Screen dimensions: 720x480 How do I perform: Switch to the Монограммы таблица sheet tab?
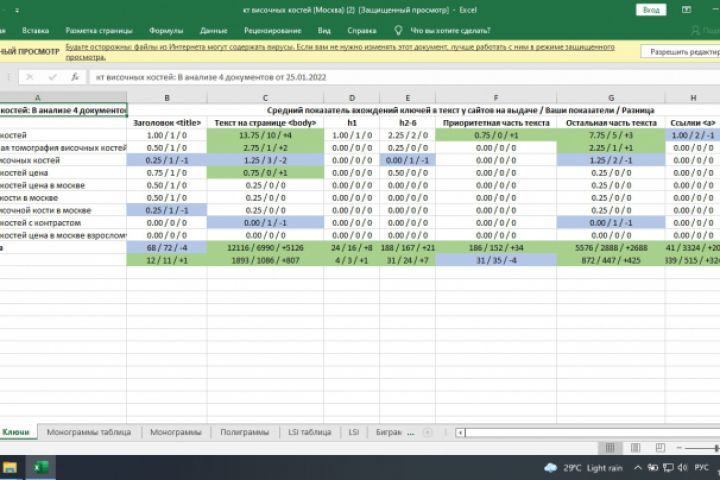pos(89,432)
